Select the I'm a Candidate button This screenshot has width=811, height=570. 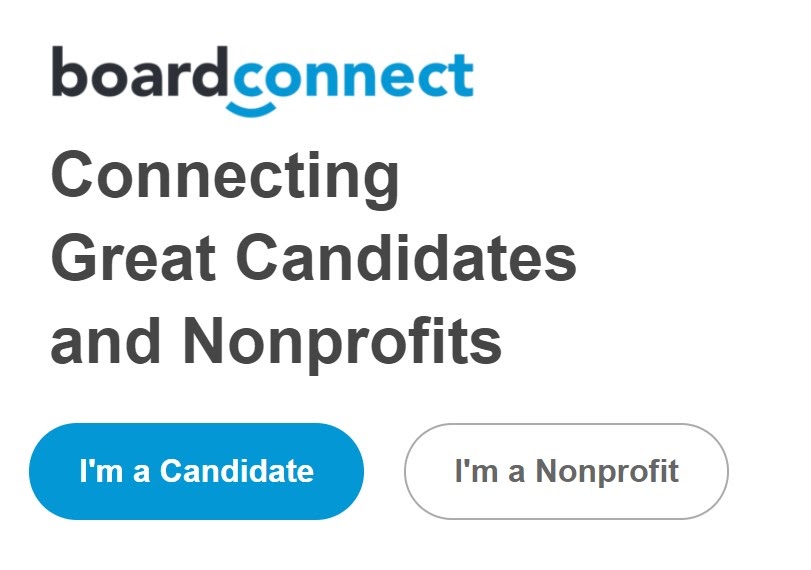coord(197,471)
